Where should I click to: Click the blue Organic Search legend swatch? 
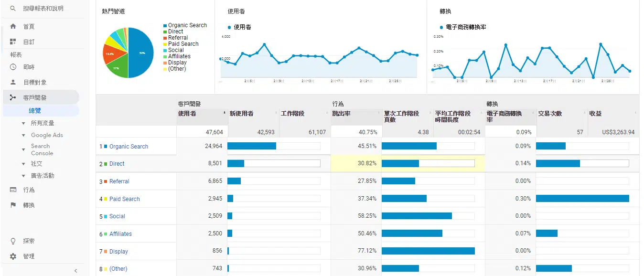click(165, 25)
